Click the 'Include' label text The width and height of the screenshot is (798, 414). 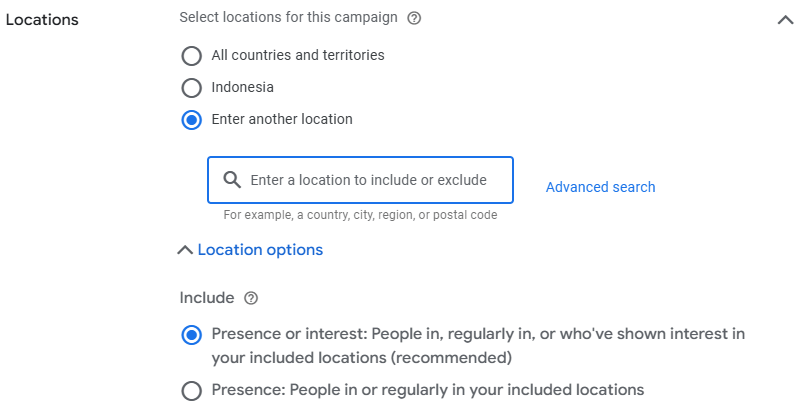click(x=207, y=298)
